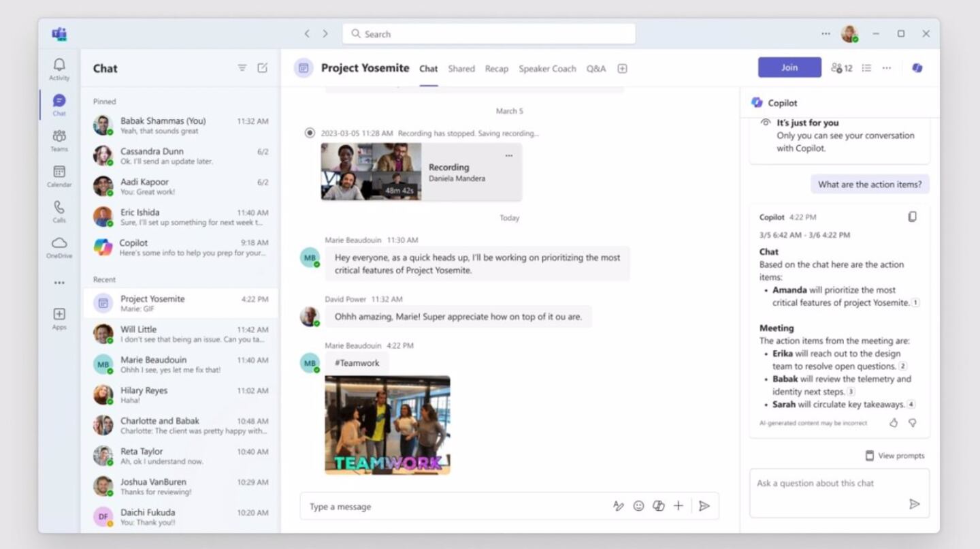Open chat with Cassandra Dunn
The height and width of the screenshot is (549, 980).
pyautogui.click(x=180, y=156)
